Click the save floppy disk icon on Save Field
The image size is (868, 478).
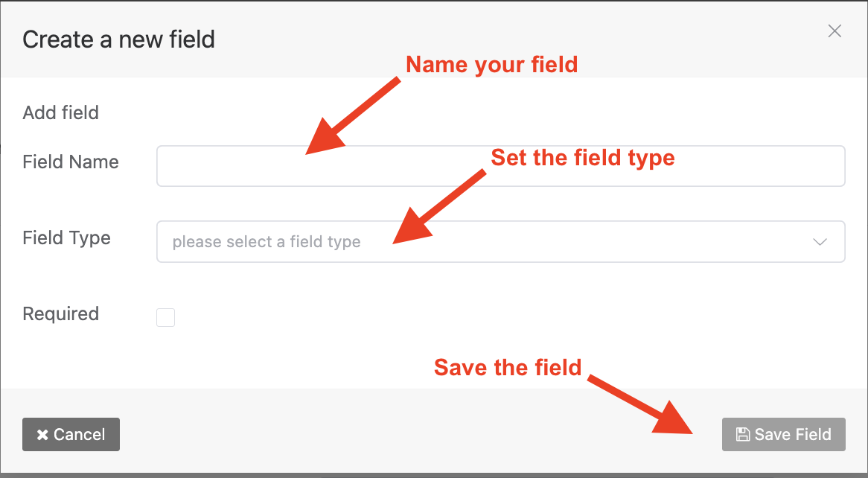744,434
